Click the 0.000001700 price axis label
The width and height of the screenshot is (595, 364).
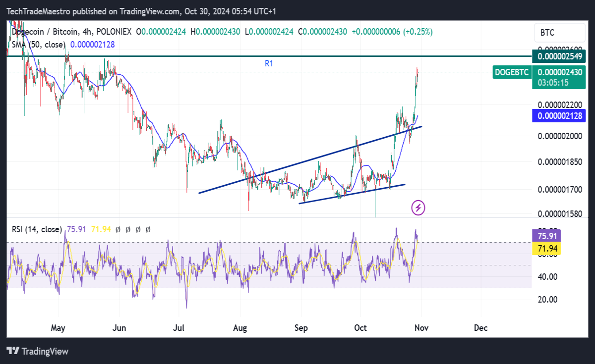pos(560,189)
